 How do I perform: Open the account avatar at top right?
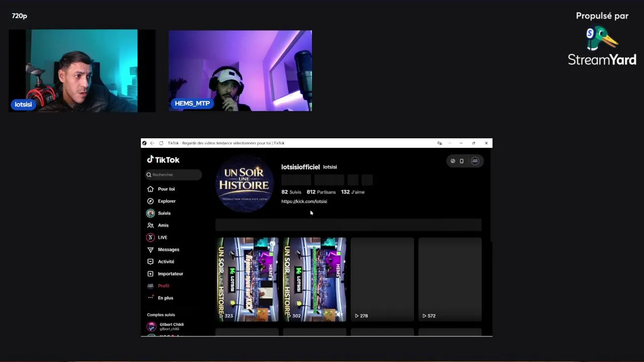(475, 161)
